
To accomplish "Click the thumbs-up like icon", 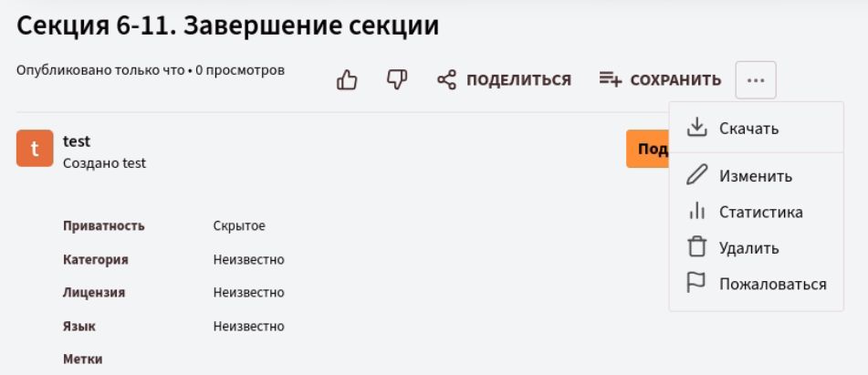I will pyautogui.click(x=347, y=80).
